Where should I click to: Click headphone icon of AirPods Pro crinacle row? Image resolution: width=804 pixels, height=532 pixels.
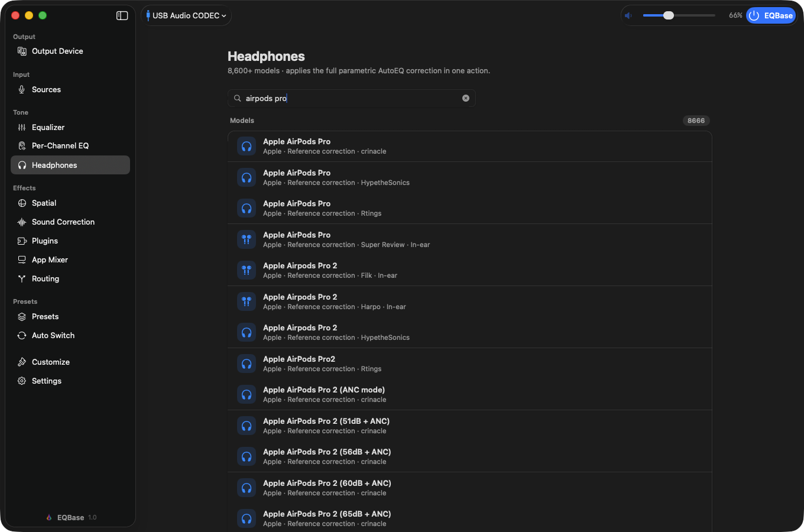pos(247,147)
